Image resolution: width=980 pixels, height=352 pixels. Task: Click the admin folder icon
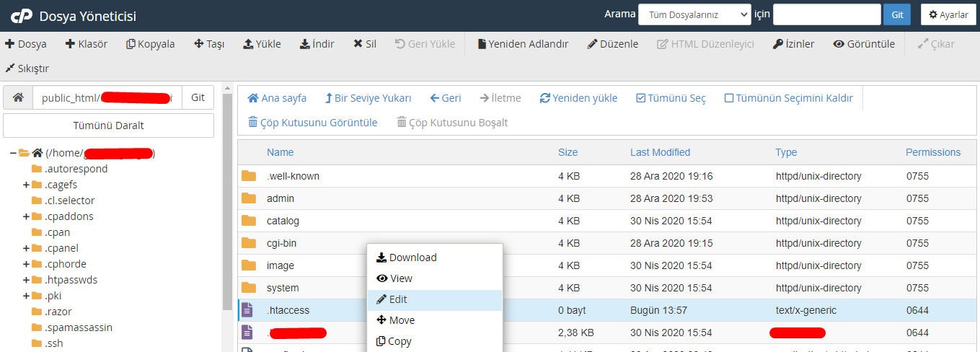[249, 198]
